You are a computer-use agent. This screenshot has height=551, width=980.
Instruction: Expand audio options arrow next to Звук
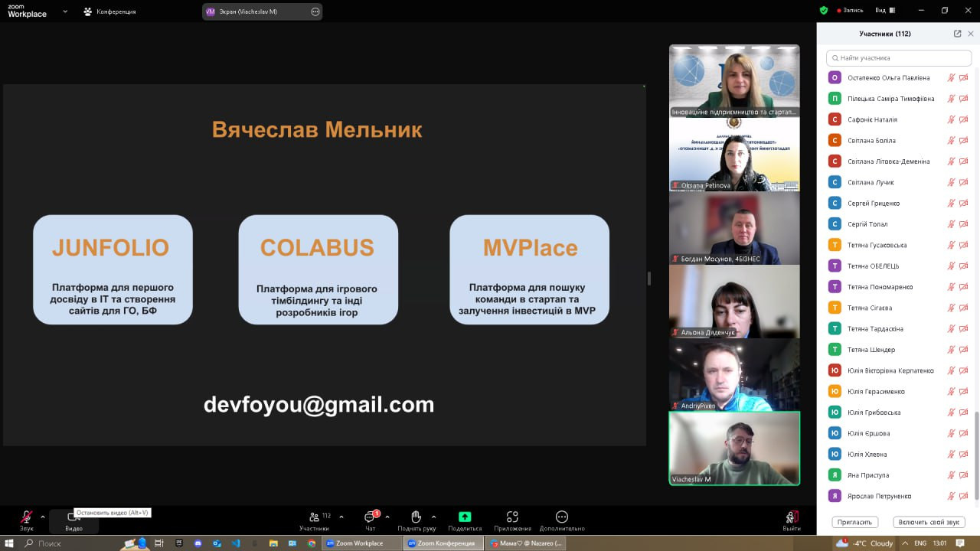pos(42,517)
